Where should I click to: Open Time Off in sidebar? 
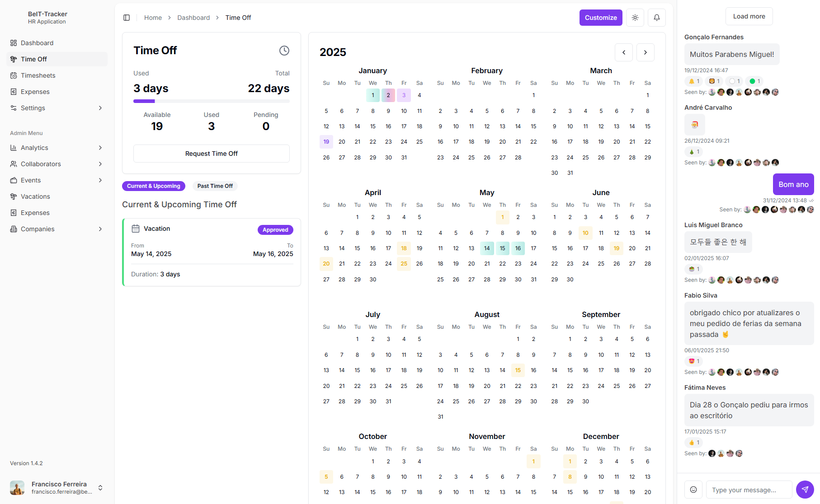coord(57,59)
